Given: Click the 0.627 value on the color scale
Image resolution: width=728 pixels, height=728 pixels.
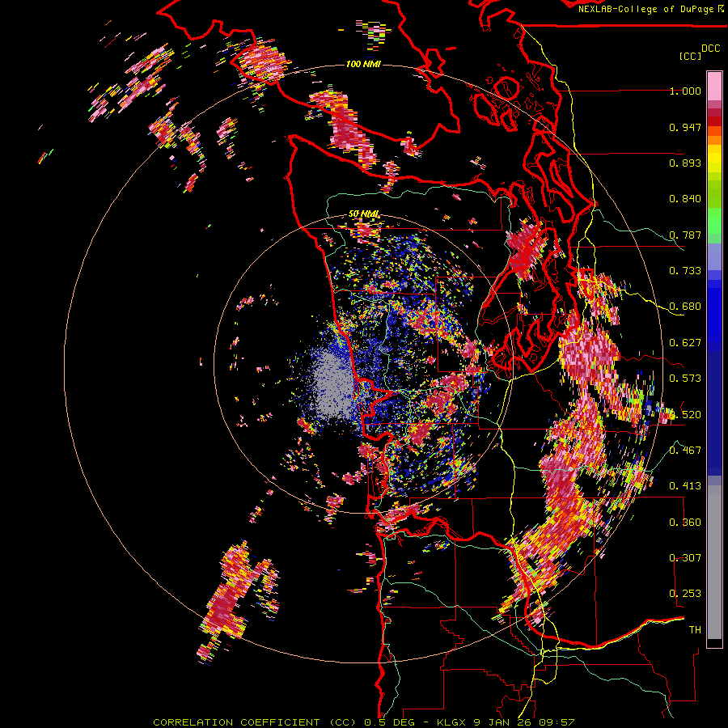Looking at the screenshot, I should tap(685, 343).
